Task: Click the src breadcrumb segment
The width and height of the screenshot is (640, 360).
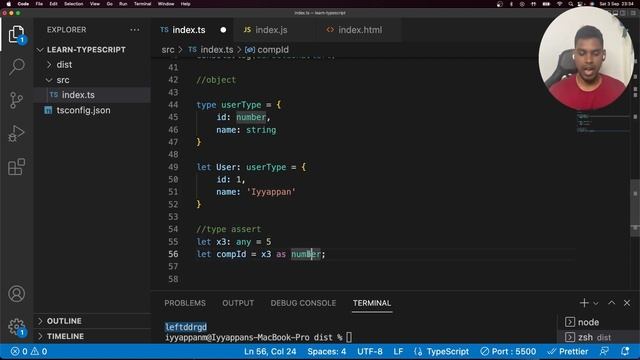Action: pyautogui.click(x=168, y=50)
